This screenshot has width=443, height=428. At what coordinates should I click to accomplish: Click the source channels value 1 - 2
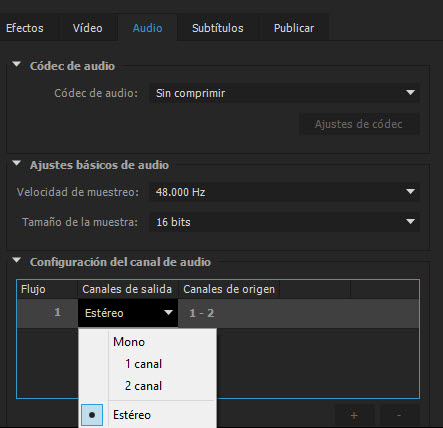coord(201,313)
